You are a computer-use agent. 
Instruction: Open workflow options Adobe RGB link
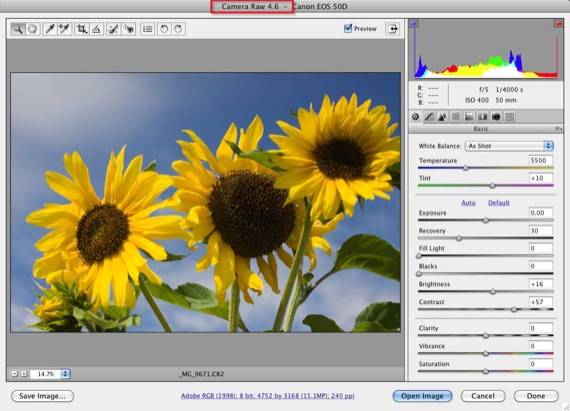[268, 396]
